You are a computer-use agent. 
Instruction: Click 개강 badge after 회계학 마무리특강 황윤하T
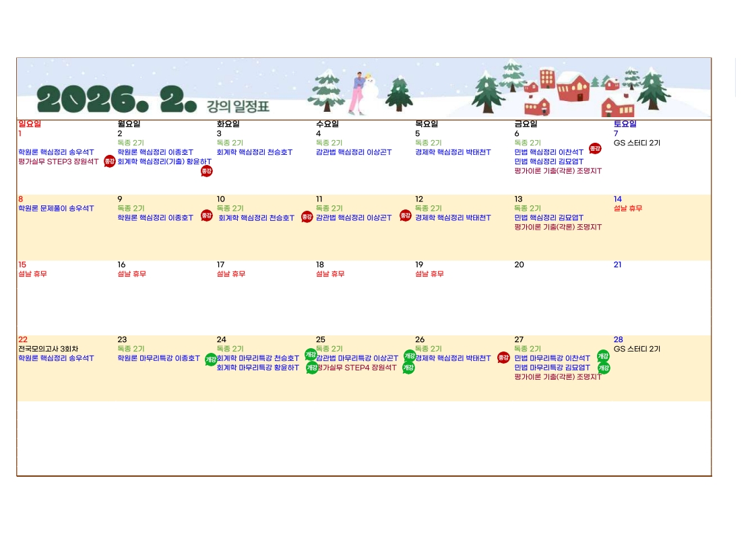[311, 368]
